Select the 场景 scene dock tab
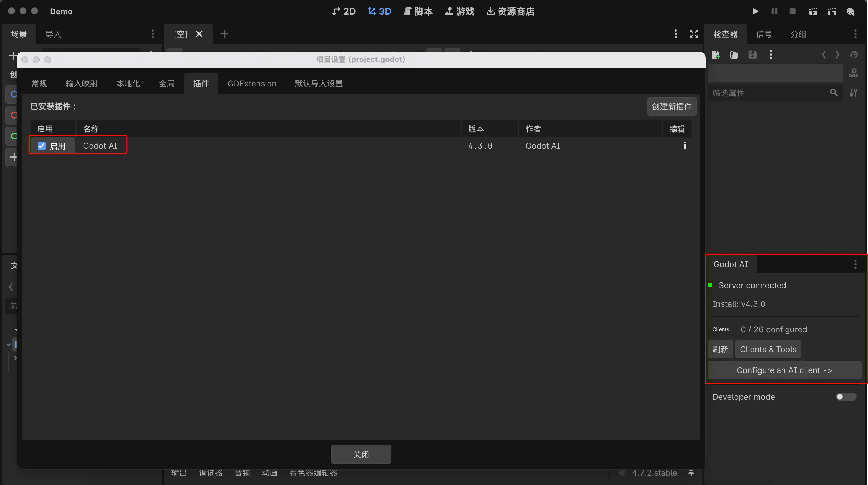The height and width of the screenshot is (485, 868). [x=19, y=34]
